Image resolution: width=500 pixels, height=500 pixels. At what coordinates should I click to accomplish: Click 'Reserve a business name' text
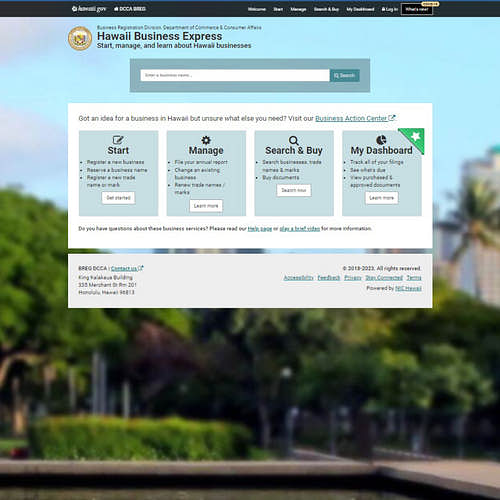point(117,170)
